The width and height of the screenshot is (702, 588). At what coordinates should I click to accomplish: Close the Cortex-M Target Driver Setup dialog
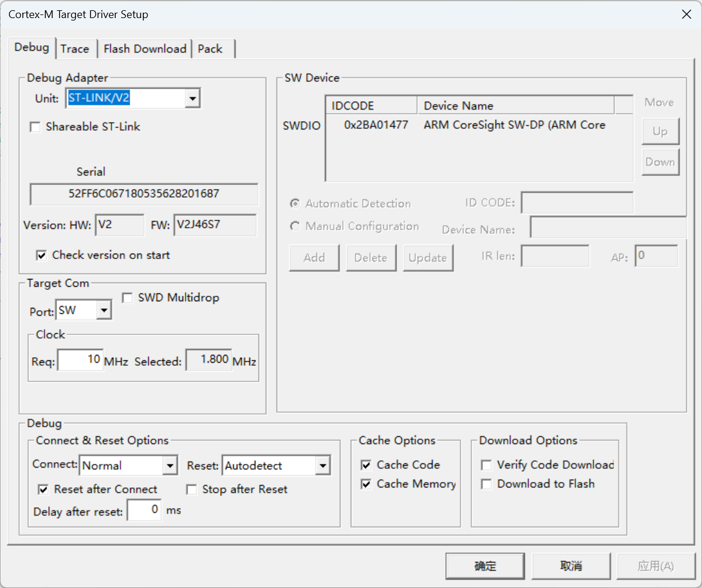point(686,14)
